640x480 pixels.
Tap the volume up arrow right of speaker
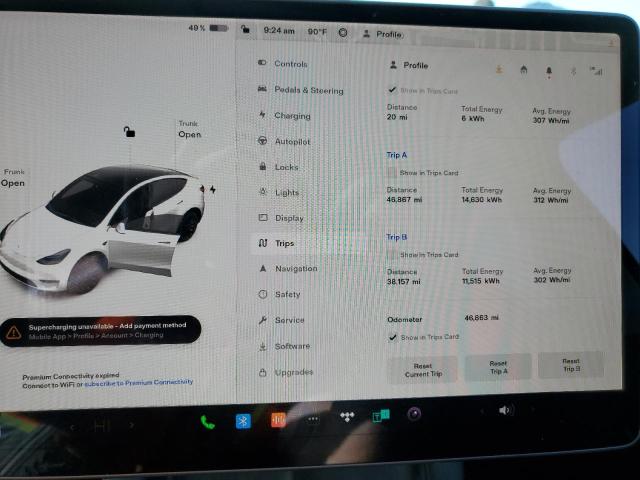pyautogui.click(x=532, y=408)
